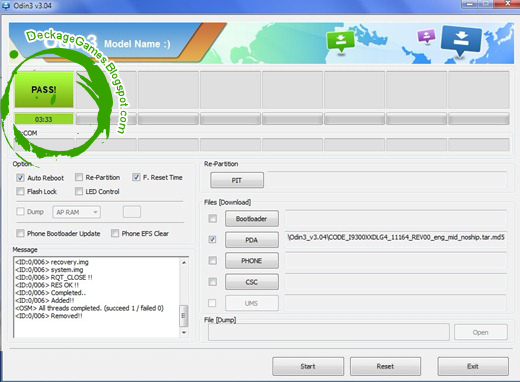Click the green PASS! status box
The height and width of the screenshot is (382, 520).
(x=44, y=90)
